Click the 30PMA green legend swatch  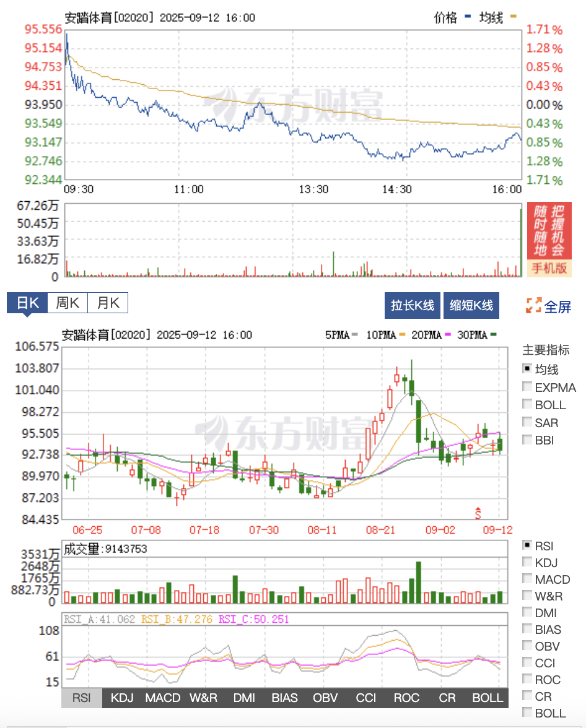click(494, 334)
